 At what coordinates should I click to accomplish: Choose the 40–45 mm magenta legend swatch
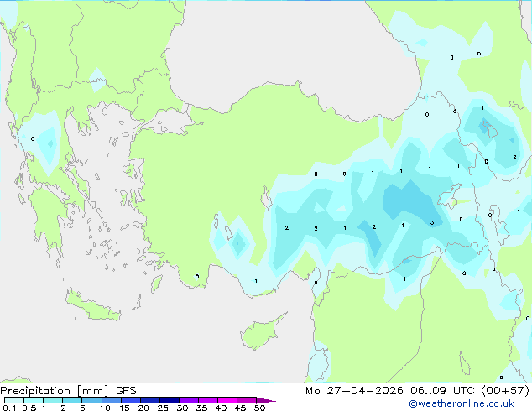point(227,400)
